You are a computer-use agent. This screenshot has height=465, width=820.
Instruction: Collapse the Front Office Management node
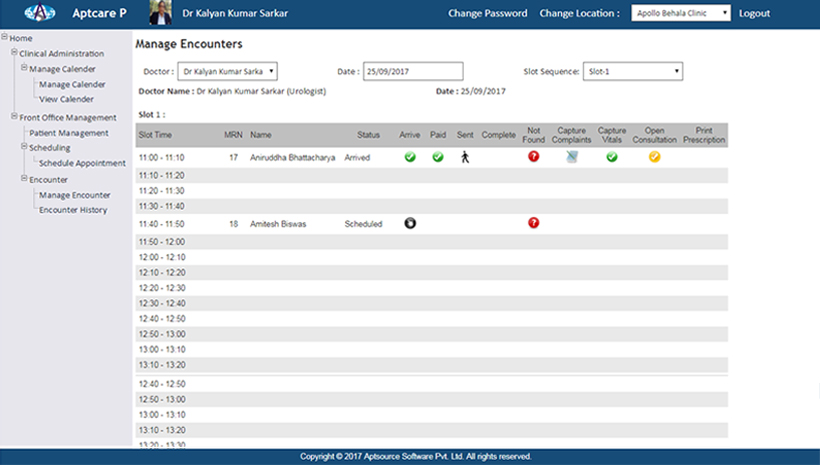click(14, 118)
